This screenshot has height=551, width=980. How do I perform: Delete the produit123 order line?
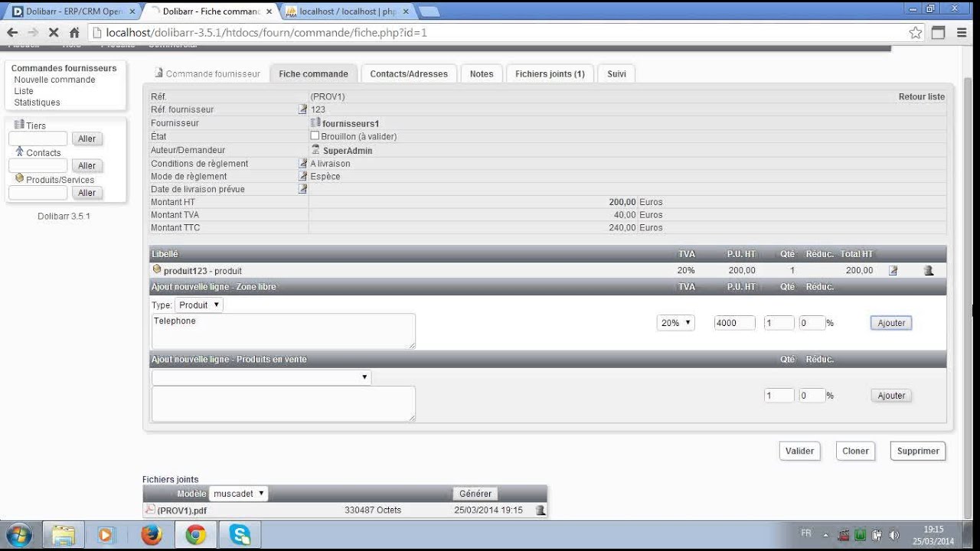pyautogui.click(x=929, y=270)
